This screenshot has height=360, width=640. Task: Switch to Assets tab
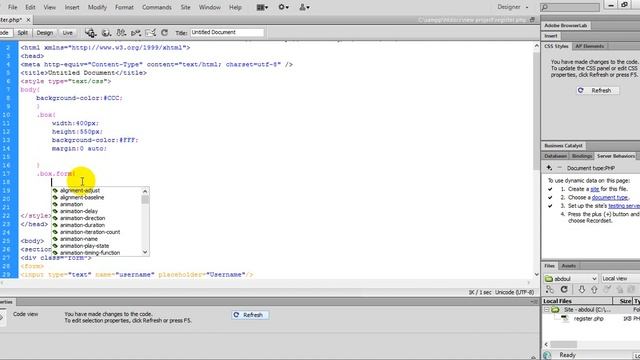tap(568, 266)
